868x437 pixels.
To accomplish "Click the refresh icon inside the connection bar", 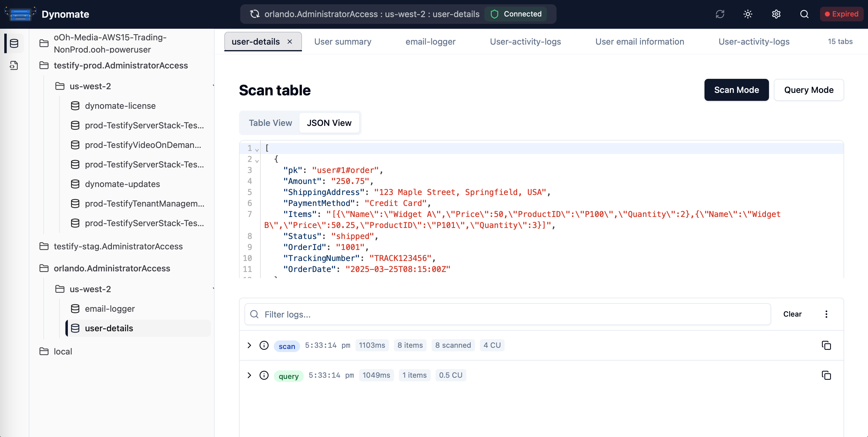I will click(254, 14).
